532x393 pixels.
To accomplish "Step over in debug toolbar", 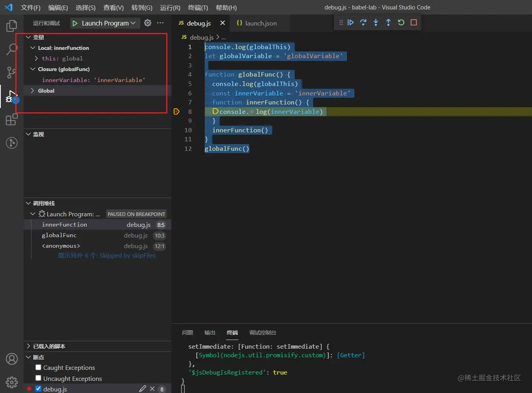I will (x=363, y=22).
